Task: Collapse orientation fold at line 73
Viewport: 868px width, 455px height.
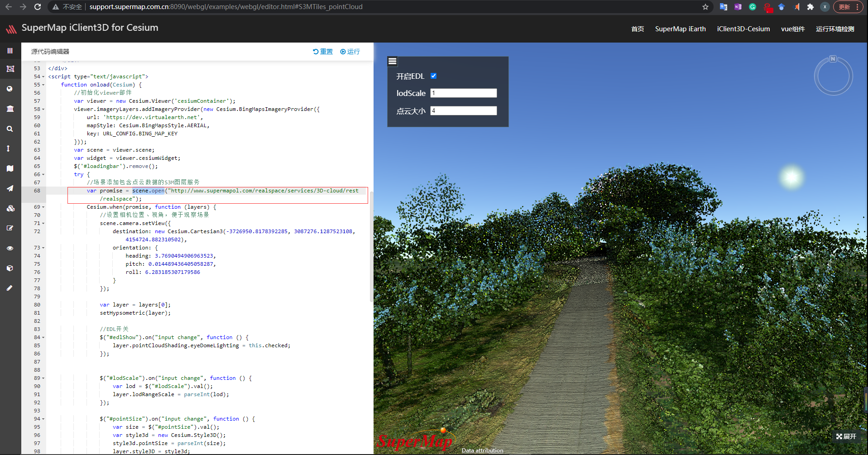Action: [x=43, y=248]
